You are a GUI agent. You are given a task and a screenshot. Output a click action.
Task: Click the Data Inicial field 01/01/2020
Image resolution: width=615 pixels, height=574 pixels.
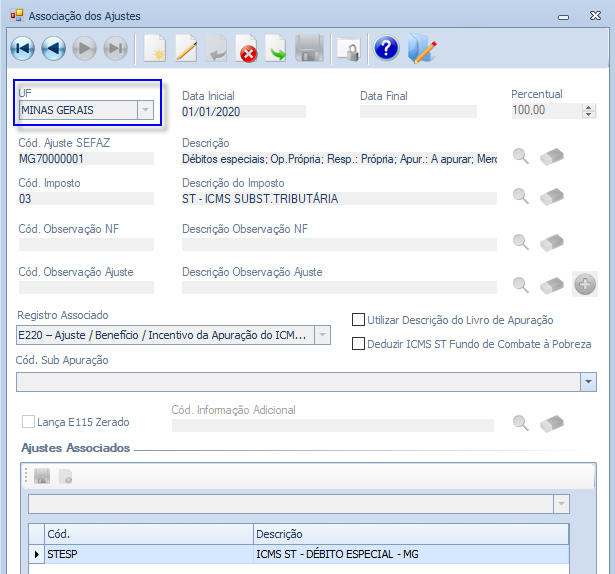(244, 112)
